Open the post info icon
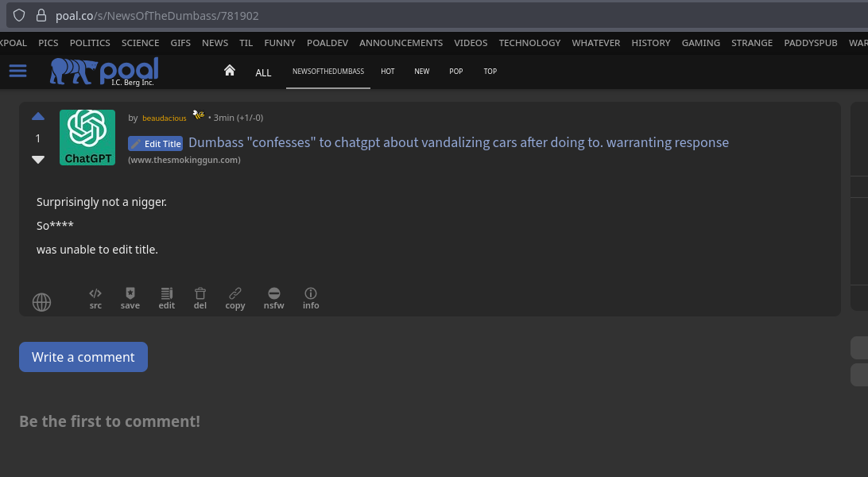The height and width of the screenshot is (477, 868). (x=311, y=298)
